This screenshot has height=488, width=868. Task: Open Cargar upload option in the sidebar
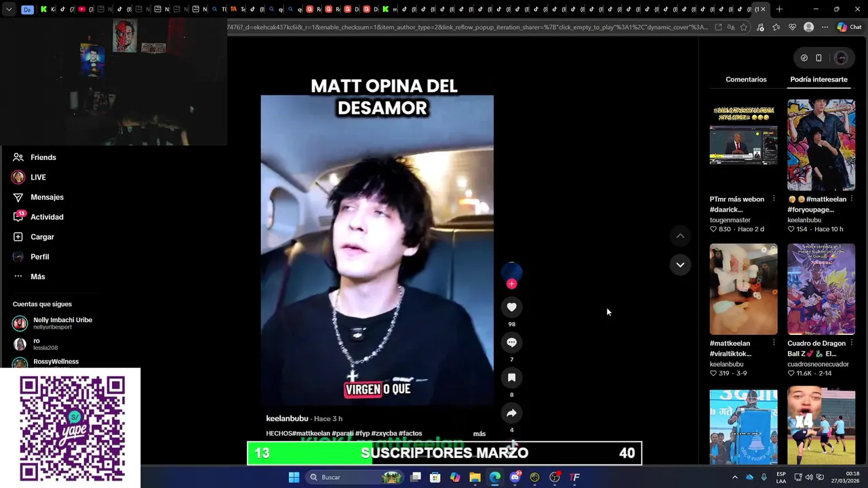pyautogui.click(x=33, y=237)
